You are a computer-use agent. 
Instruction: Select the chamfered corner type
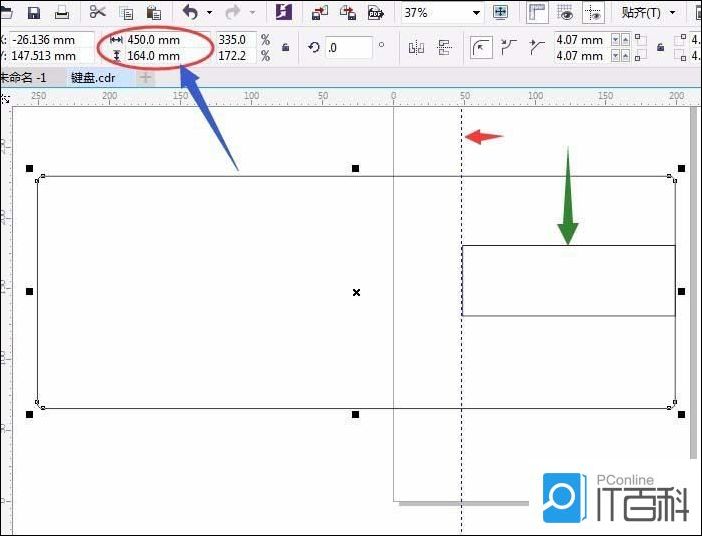click(x=536, y=47)
